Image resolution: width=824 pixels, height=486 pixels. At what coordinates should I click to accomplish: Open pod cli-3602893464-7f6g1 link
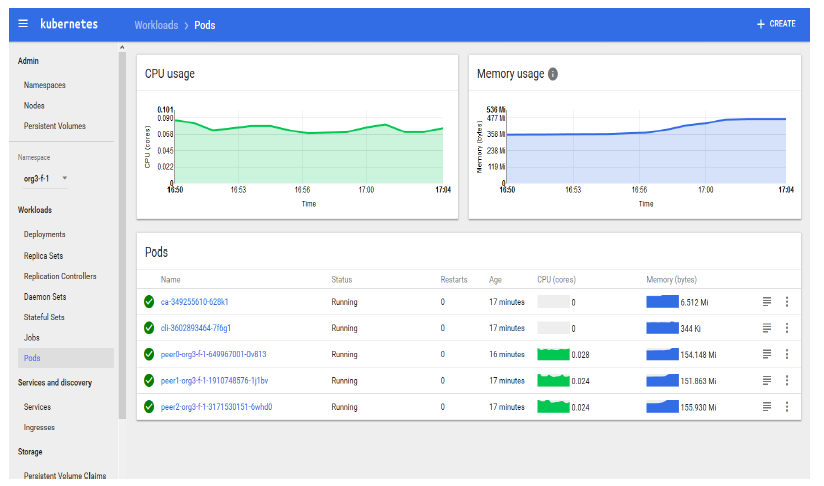tap(195, 328)
